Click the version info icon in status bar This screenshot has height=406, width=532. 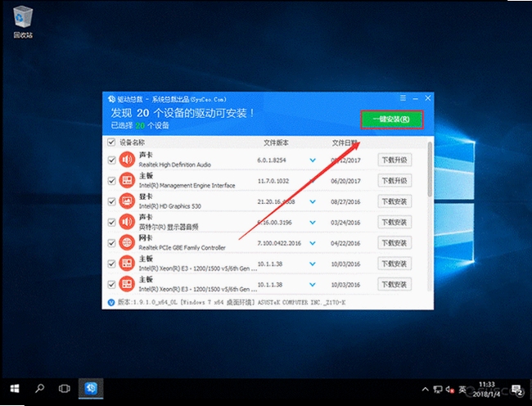[111, 302]
